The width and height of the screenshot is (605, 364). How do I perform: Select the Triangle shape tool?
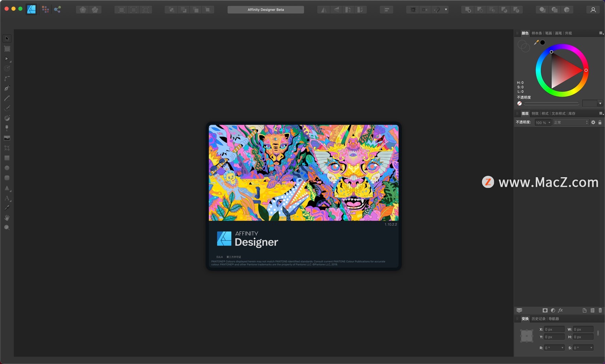click(x=7, y=188)
